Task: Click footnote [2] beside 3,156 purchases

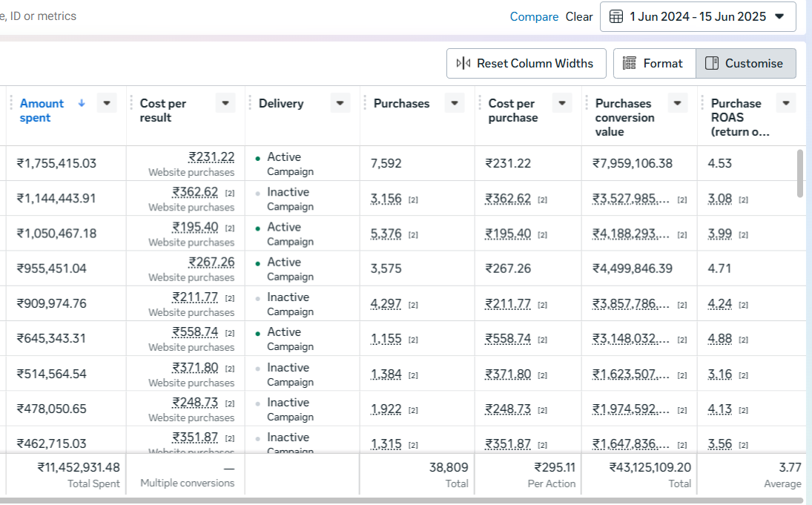Action: pos(413,199)
